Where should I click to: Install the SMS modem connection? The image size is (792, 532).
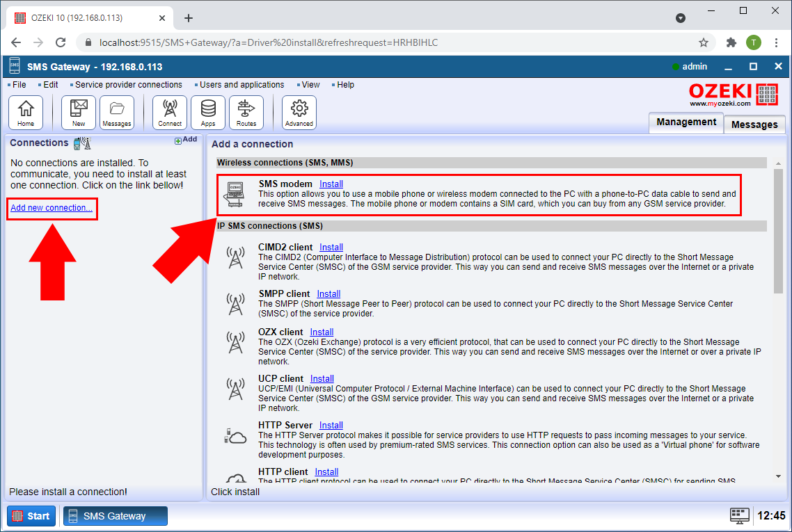click(331, 184)
